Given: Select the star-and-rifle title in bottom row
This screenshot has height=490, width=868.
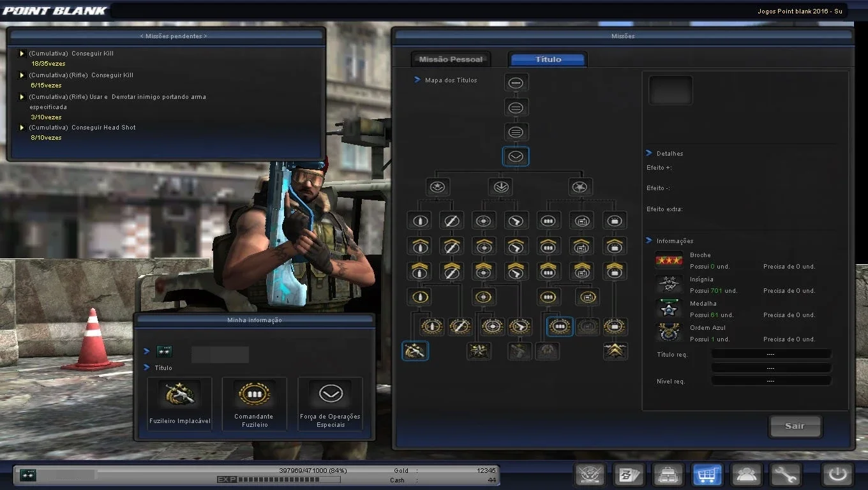Looking at the screenshot, I should 479,351.
